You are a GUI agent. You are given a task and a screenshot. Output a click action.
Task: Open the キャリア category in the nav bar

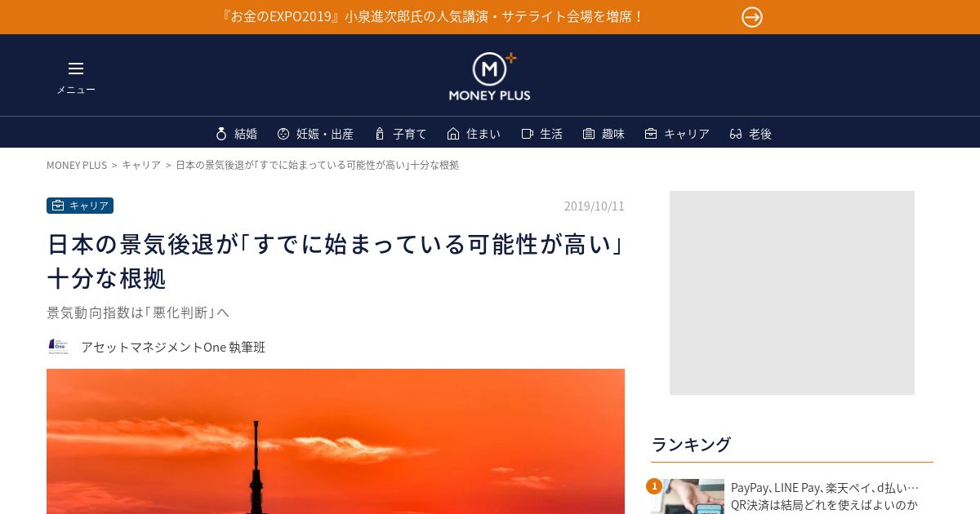[687, 134]
